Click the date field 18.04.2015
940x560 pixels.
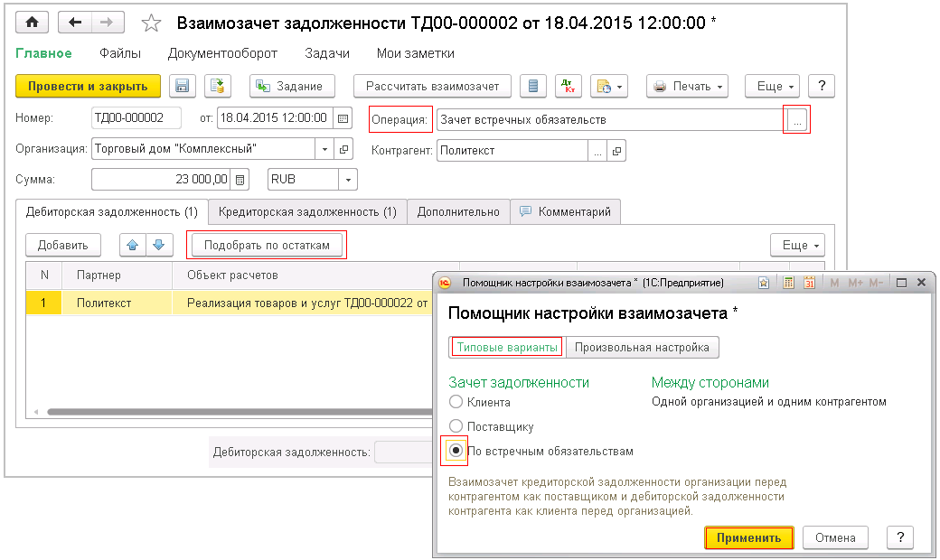pos(275,118)
